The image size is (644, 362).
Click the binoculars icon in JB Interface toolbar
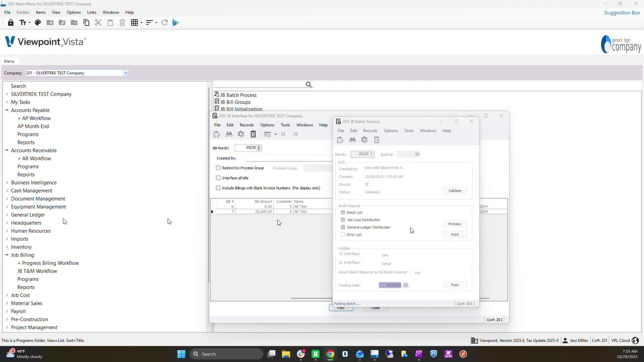(229, 134)
